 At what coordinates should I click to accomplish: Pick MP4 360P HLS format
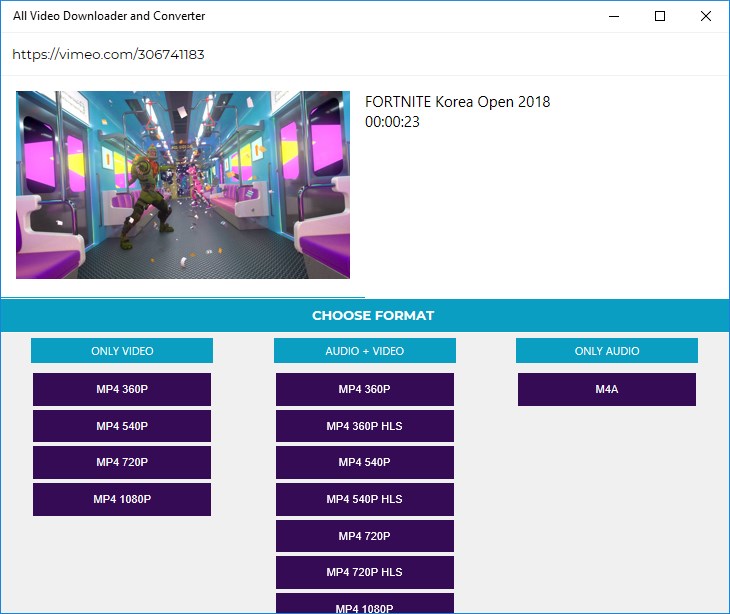pyautogui.click(x=365, y=426)
